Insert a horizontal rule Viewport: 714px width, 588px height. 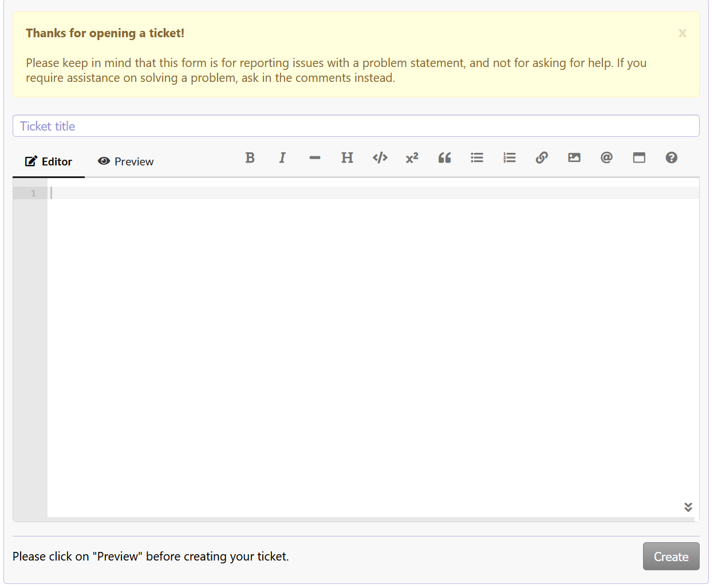tap(314, 157)
